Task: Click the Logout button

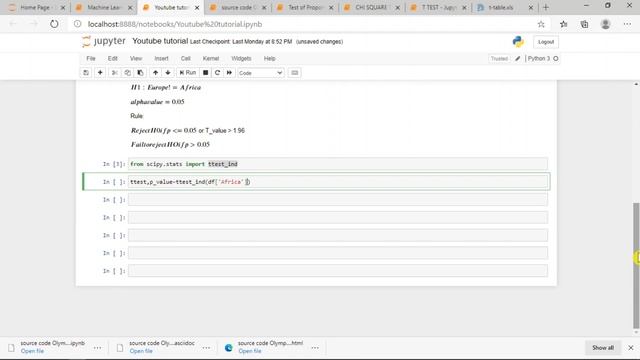Action: click(x=546, y=42)
